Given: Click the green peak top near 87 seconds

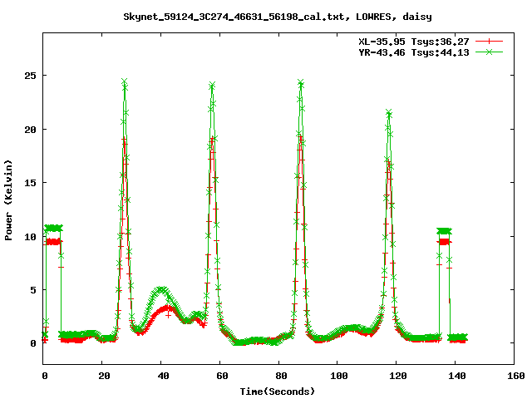Looking at the screenshot, I should click(301, 82).
